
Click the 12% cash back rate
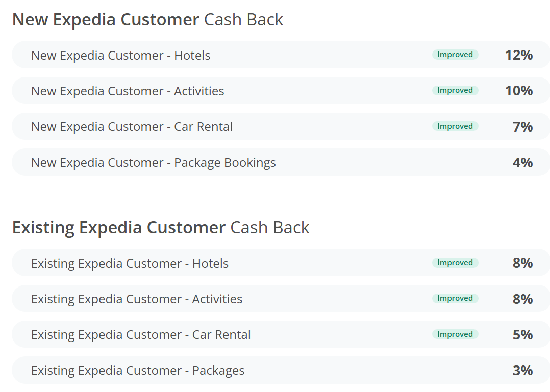point(519,55)
